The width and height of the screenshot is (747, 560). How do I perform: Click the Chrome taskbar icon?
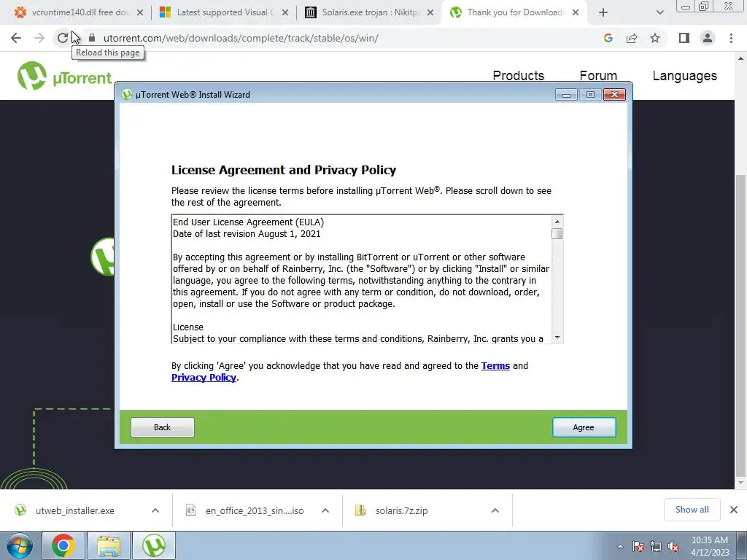[x=63, y=545]
